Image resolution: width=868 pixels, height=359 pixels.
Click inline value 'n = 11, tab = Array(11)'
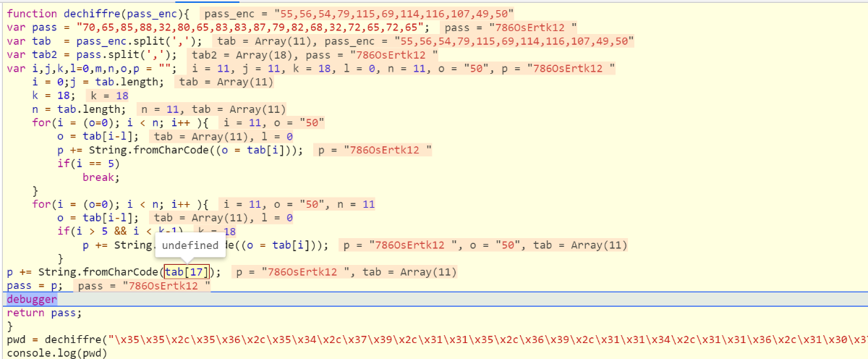coord(213,110)
